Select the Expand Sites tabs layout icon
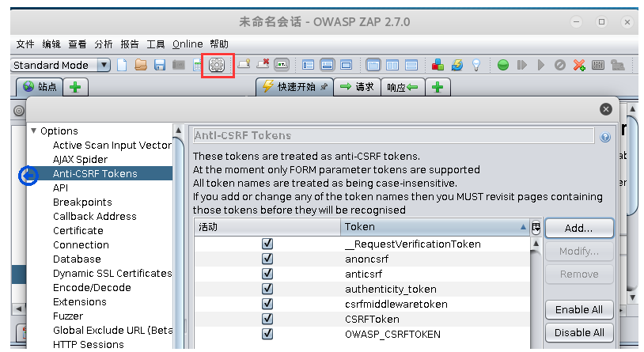Image resolution: width=644 pixels, height=352 pixels. (308, 65)
